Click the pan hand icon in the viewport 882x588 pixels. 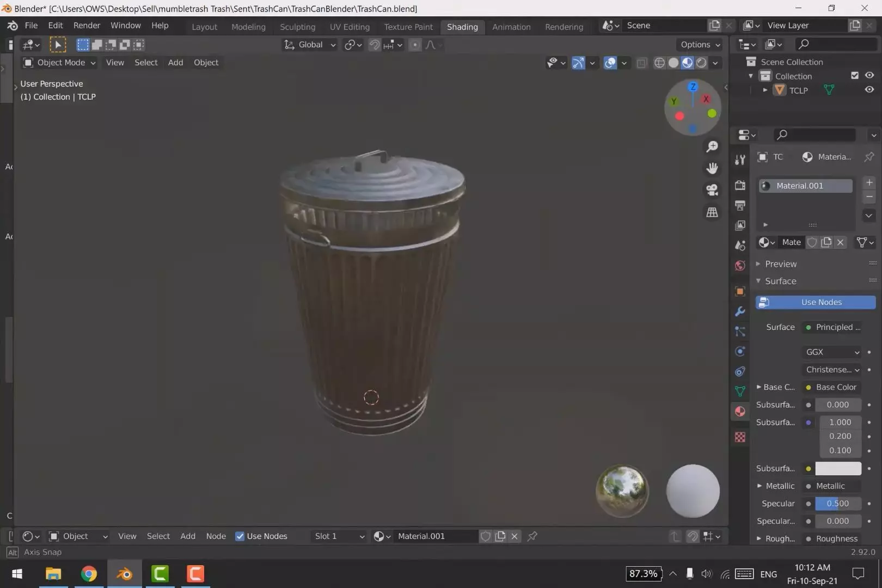tap(712, 168)
